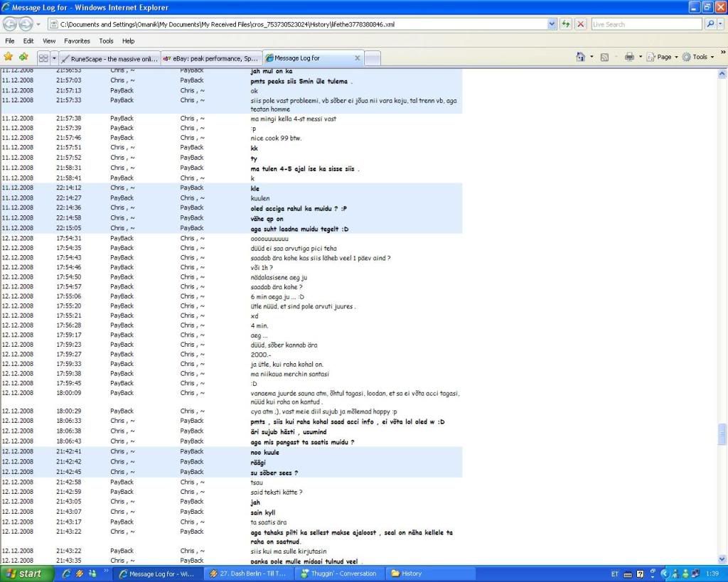Open the View menu
The image size is (728, 582).
(49, 41)
